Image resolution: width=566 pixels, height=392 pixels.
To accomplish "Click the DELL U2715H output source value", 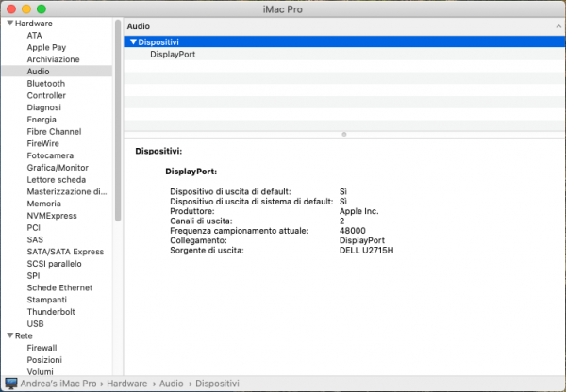I will [366, 250].
